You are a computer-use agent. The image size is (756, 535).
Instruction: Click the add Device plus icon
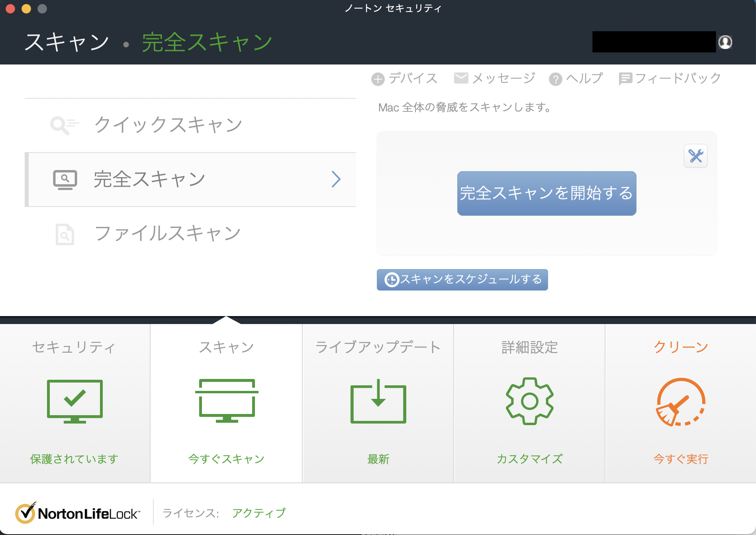click(378, 79)
